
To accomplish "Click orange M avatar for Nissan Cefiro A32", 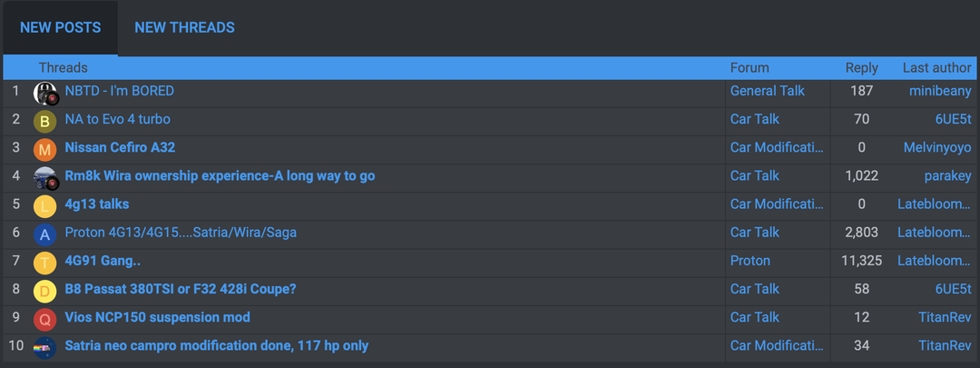I will pos(45,148).
